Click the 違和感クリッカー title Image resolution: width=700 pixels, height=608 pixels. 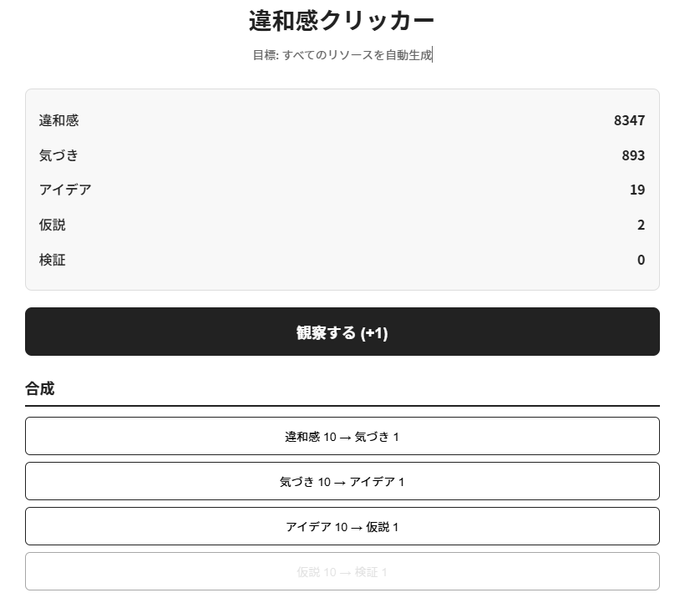click(342, 21)
